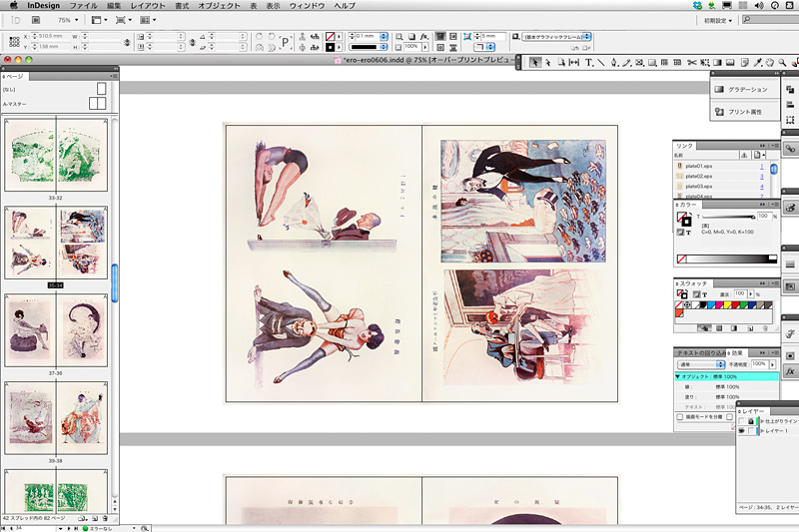Viewport: 799px width, 532px height.
Task: Toggle lock on 仕上がりライン layer
Action: click(751, 421)
